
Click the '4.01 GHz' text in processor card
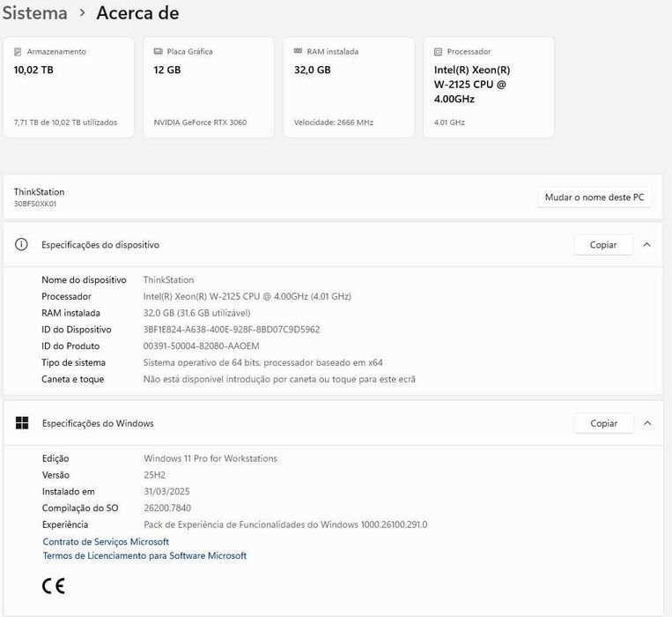pyautogui.click(x=449, y=123)
